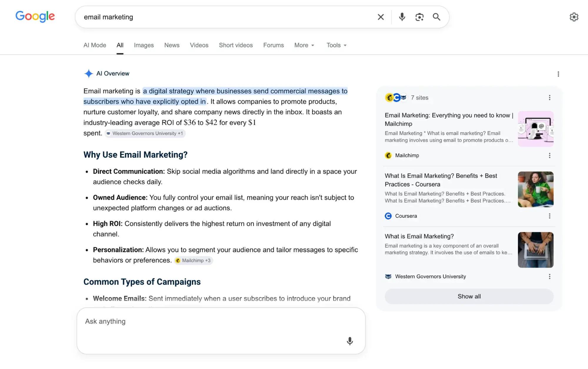588x369 pixels.
Task: Click the 'Personalization:' bullet text
Action: (x=118, y=250)
